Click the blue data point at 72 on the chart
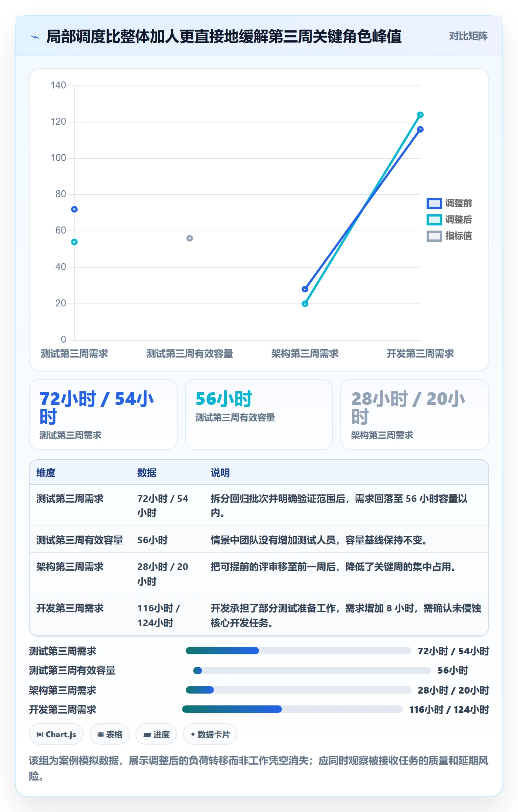Viewport: 518px width, 812px height. point(74,209)
